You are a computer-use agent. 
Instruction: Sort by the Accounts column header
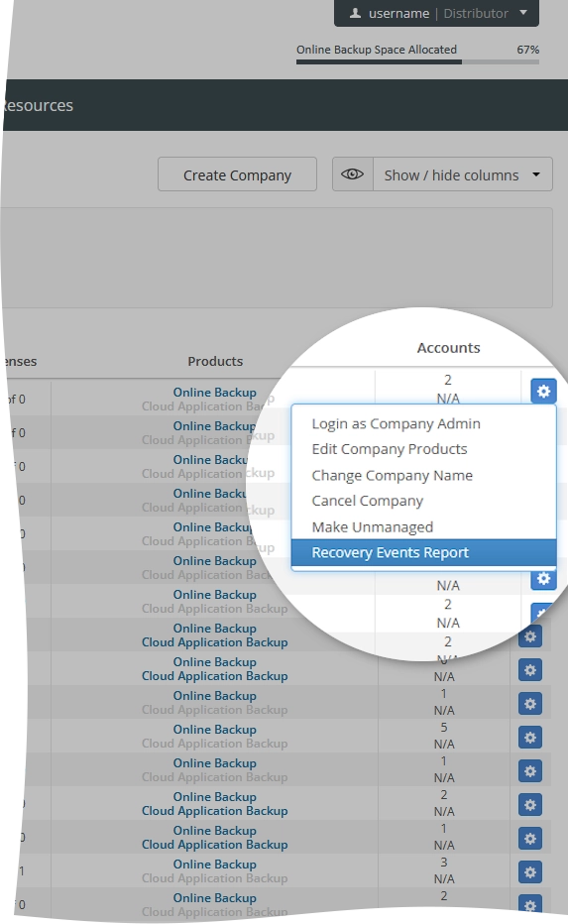tap(448, 348)
